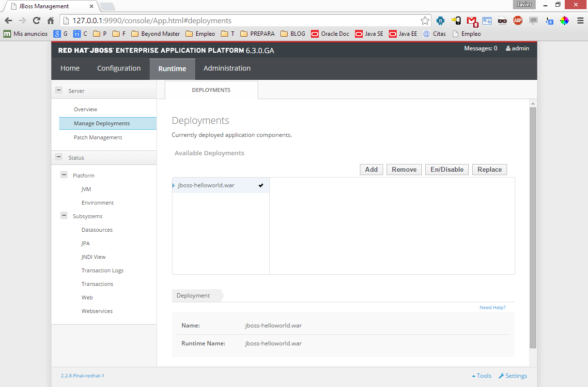Open the BLOG bookmark folder
588x387 pixels.
click(293, 34)
